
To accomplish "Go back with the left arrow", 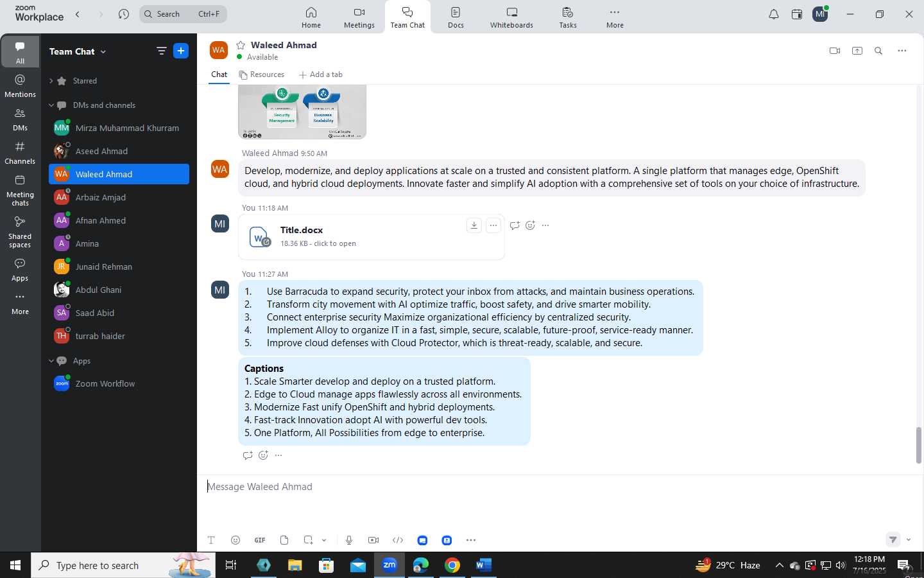I will tap(78, 14).
